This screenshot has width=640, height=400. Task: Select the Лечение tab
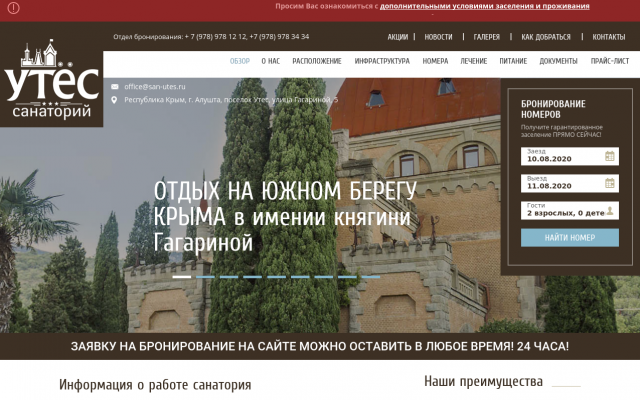point(473,61)
